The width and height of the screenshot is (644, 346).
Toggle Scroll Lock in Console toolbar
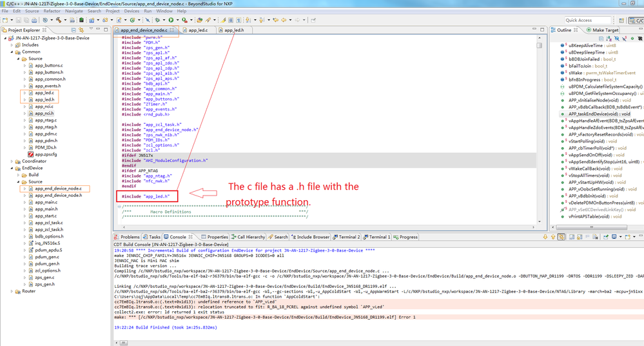(x=579, y=237)
